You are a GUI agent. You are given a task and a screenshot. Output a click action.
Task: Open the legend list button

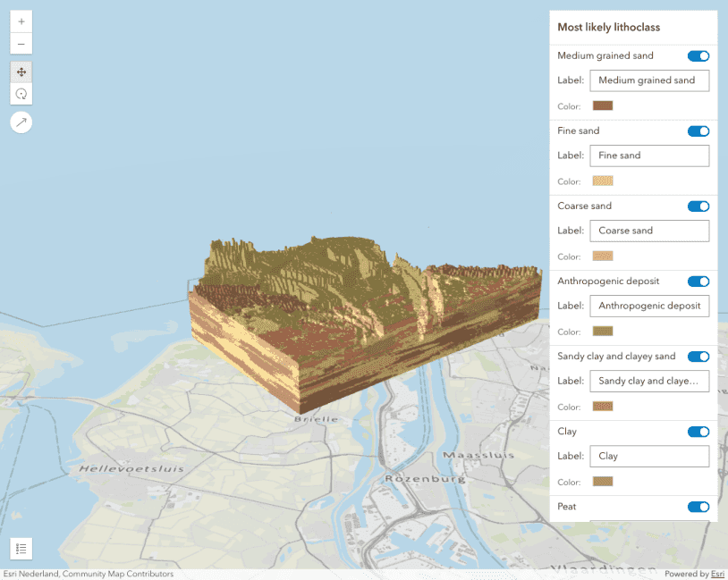21,549
